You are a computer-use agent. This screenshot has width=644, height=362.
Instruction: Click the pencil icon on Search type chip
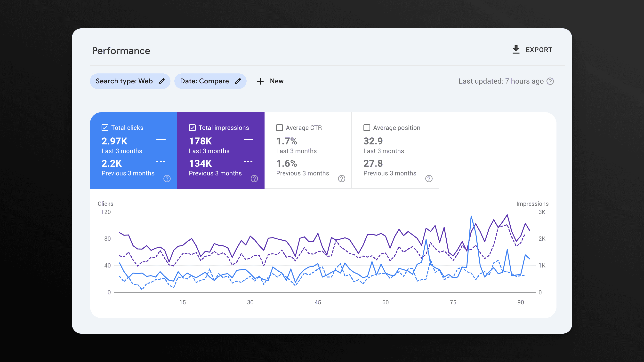tap(162, 81)
